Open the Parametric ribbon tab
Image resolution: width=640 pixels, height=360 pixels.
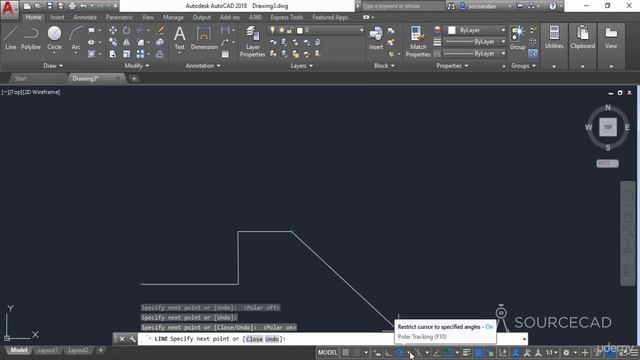pyautogui.click(x=119, y=17)
